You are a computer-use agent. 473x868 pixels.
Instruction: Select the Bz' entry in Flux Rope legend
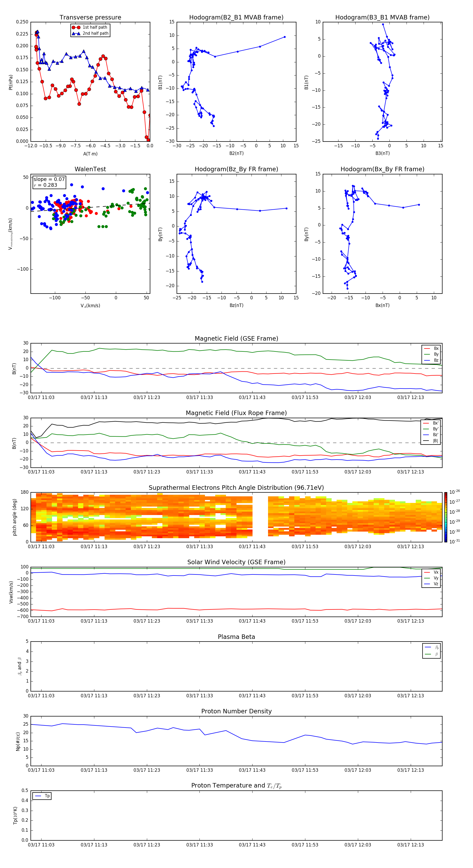(x=431, y=435)
